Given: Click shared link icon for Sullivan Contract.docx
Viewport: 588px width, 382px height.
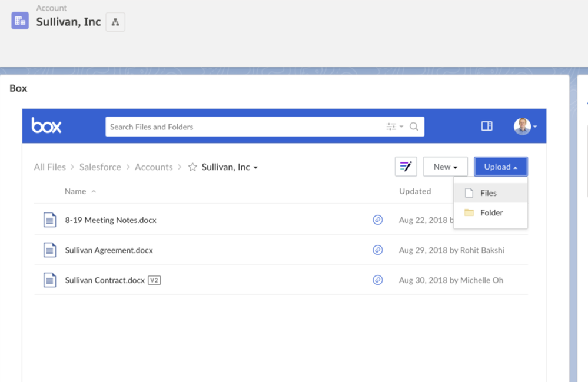Looking at the screenshot, I should (x=378, y=280).
